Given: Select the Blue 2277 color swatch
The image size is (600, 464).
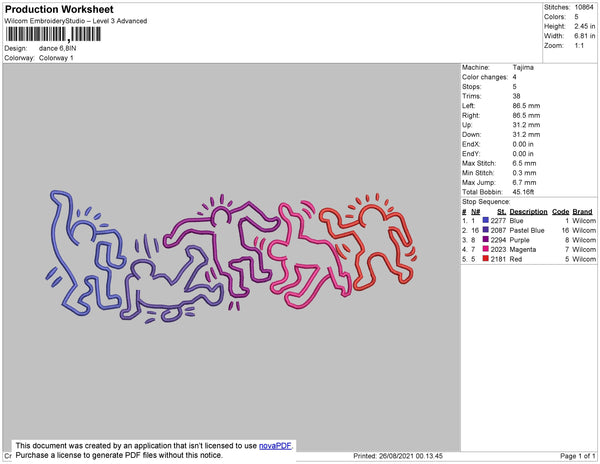Looking at the screenshot, I should point(486,220).
